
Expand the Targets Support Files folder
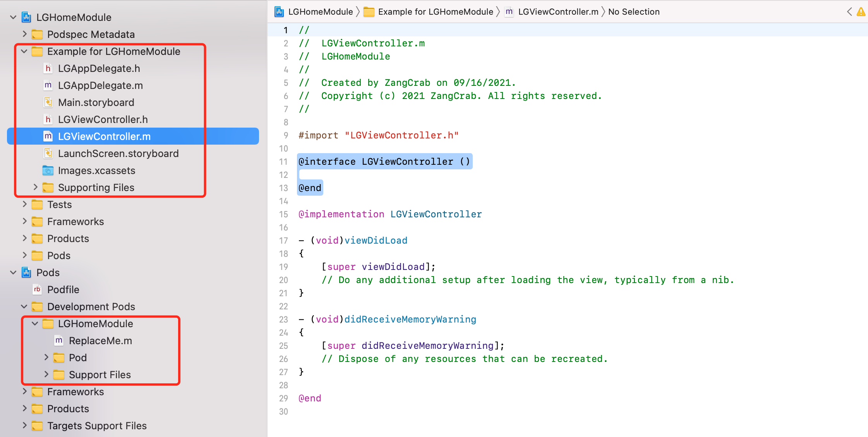(x=24, y=425)
